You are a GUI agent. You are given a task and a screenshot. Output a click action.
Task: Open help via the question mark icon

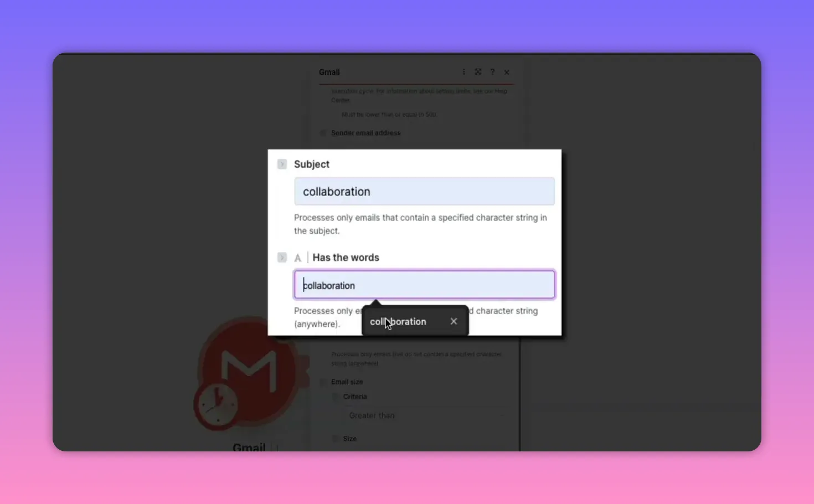point(492,72)
